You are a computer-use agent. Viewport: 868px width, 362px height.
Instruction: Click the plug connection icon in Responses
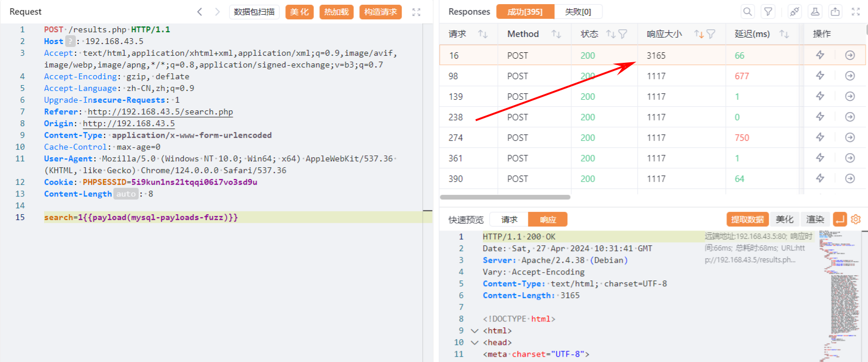click(795, 12)
